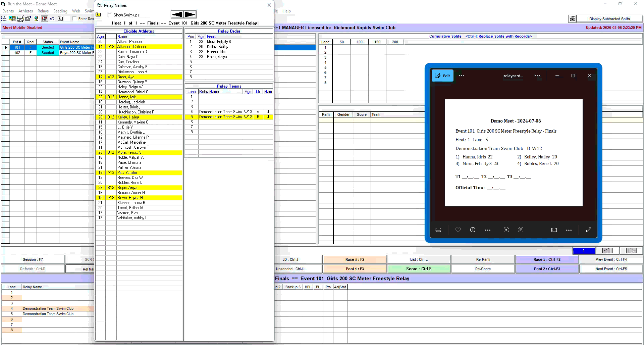Click the next heat right arrow in Relay Names
644x345 pixels.
tap(190, 14)
